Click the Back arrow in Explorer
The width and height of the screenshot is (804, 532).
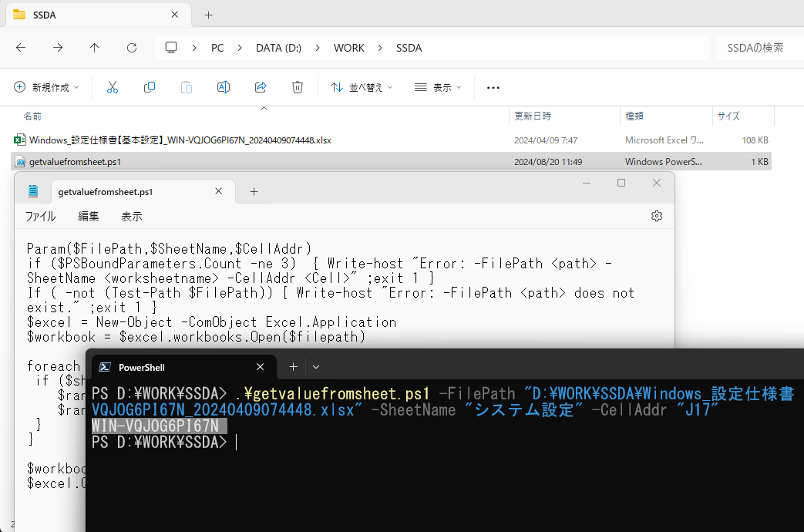tap(20, 48)
